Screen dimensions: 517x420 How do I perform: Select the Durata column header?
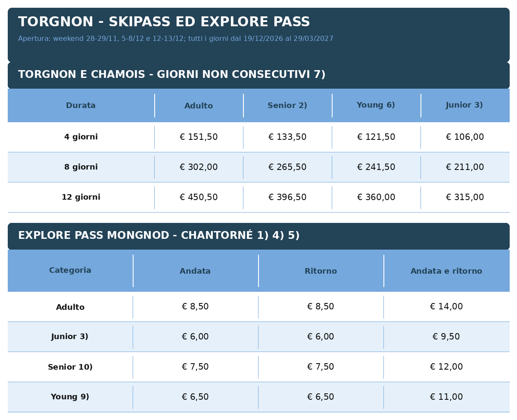pyautogui.click(x=81, y=105)
